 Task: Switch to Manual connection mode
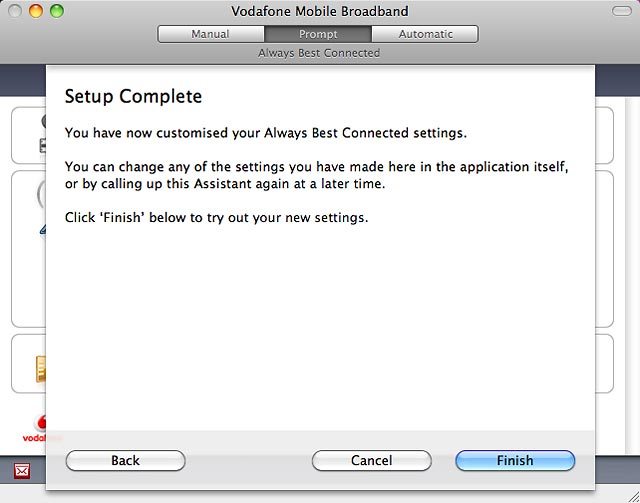click(x=211, y=34)
